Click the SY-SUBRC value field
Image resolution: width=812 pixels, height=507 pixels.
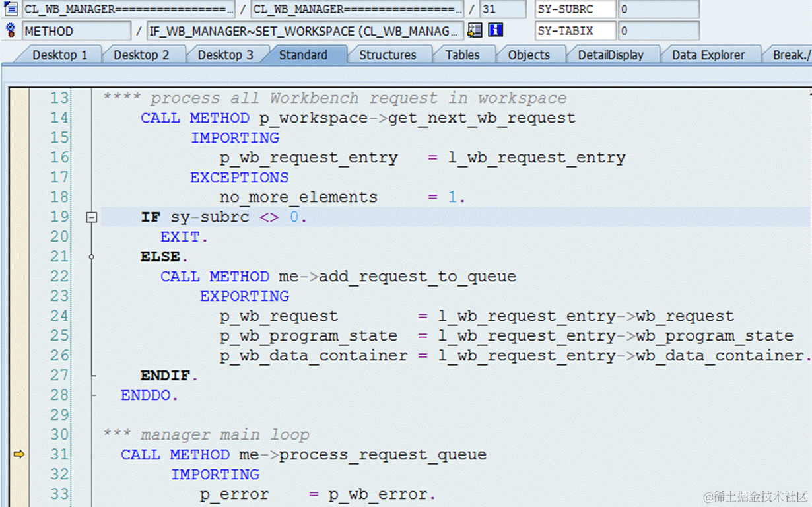[x=658, y=9]
